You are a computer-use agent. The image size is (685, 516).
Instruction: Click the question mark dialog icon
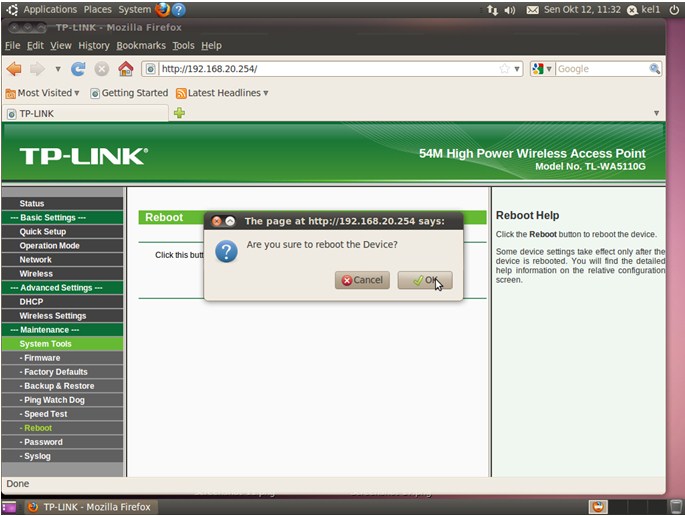pos(226,252)
